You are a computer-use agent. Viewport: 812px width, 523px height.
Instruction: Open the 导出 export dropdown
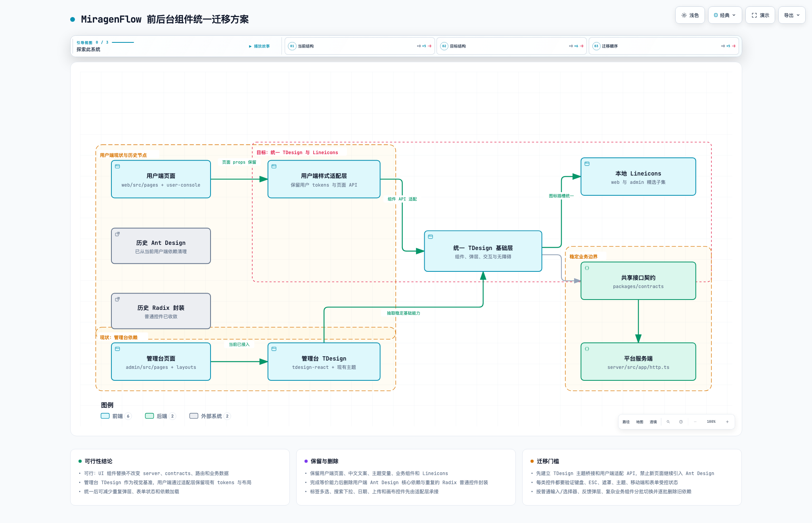click(792, 15)
